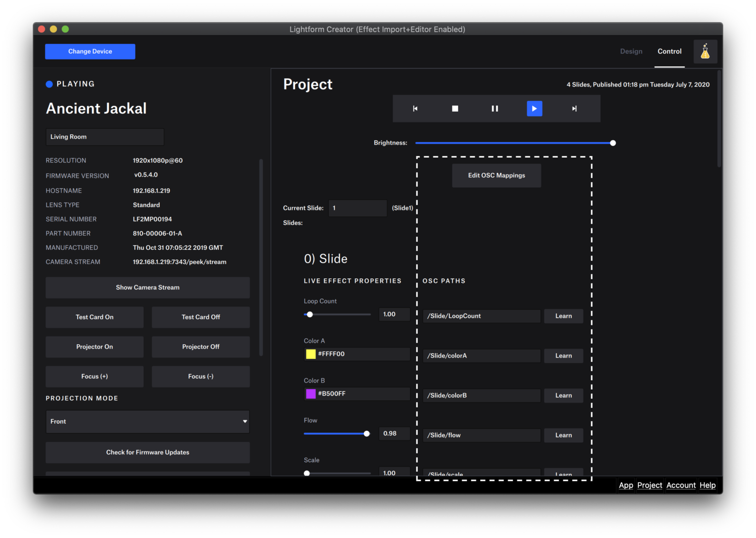Click the /Slide/flow OSC path field

point(482,435)
